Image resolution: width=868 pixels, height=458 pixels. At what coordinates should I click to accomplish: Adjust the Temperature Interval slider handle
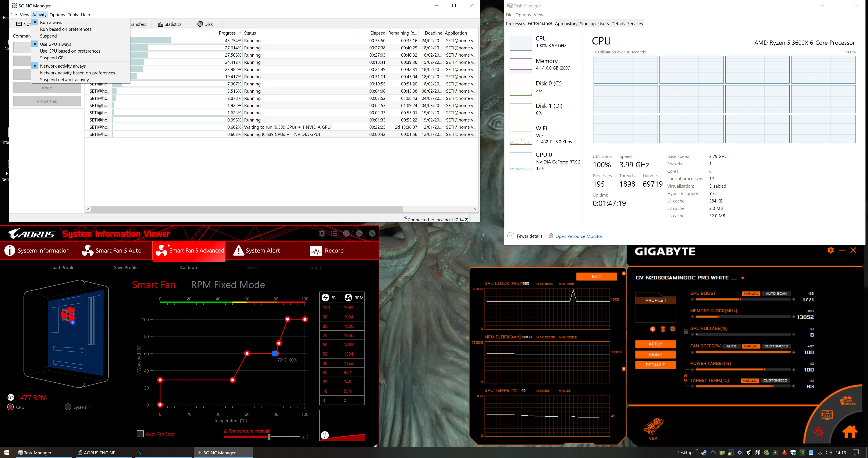coord(269,437)
